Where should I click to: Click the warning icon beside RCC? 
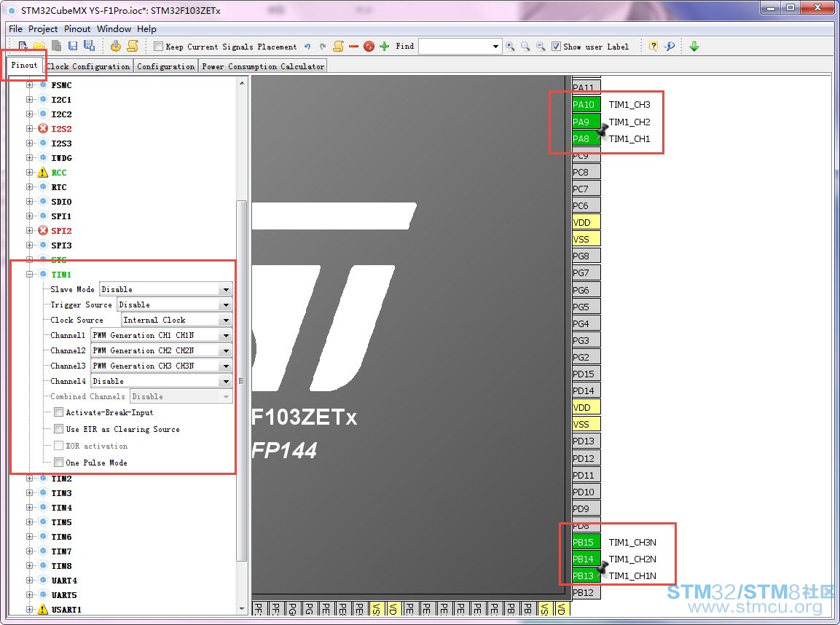tap(43, 173)
